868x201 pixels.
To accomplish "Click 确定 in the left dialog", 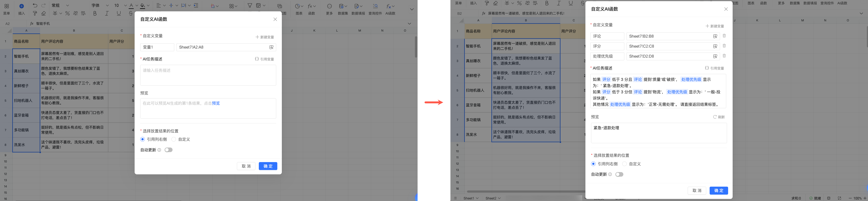I will click(x=268, y=166).
